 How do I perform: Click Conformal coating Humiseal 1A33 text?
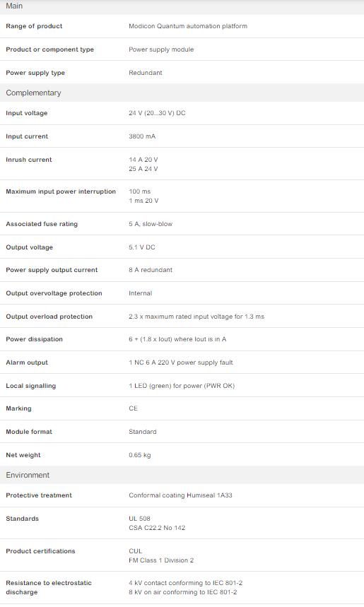click(x=180, y=495)
